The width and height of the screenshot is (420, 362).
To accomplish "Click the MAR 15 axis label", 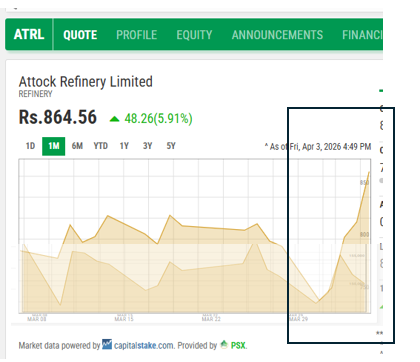I will pos(124,319).
